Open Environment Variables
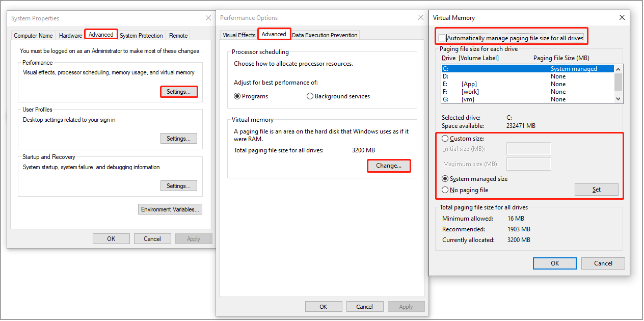This screenshot has height=321, width=644. (170, 209)
